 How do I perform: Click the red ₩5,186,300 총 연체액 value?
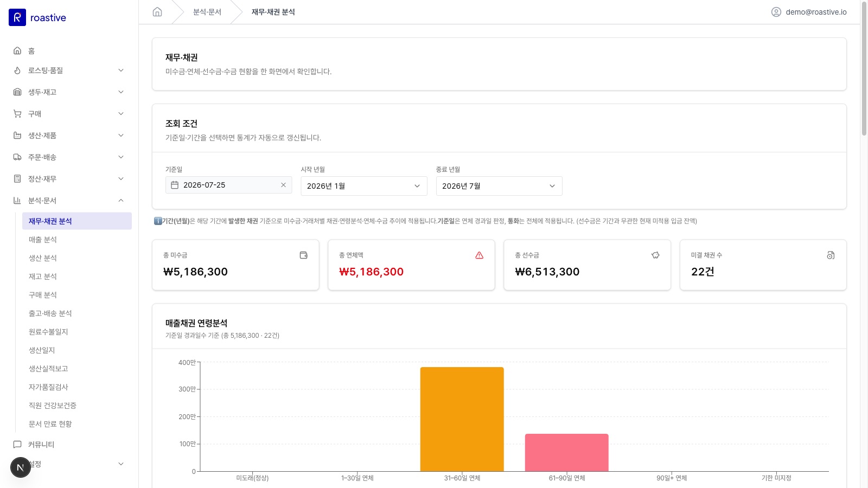[x=371, y=272]
